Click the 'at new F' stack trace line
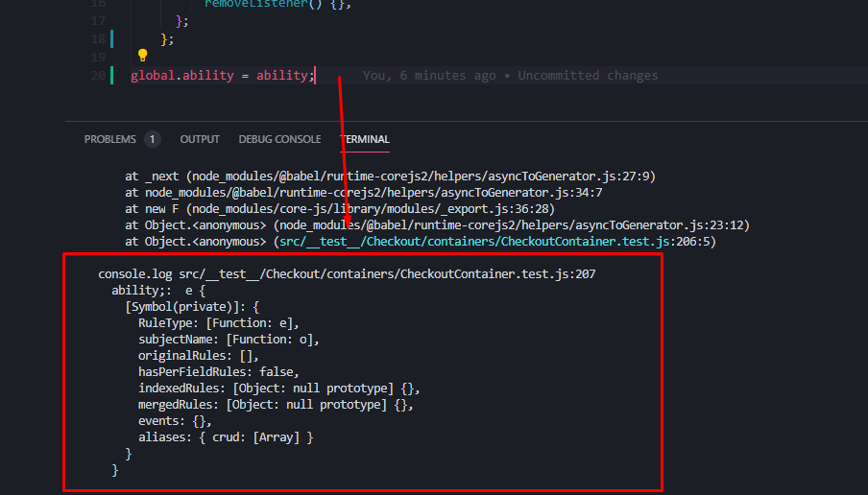 [x=340, y=209]
